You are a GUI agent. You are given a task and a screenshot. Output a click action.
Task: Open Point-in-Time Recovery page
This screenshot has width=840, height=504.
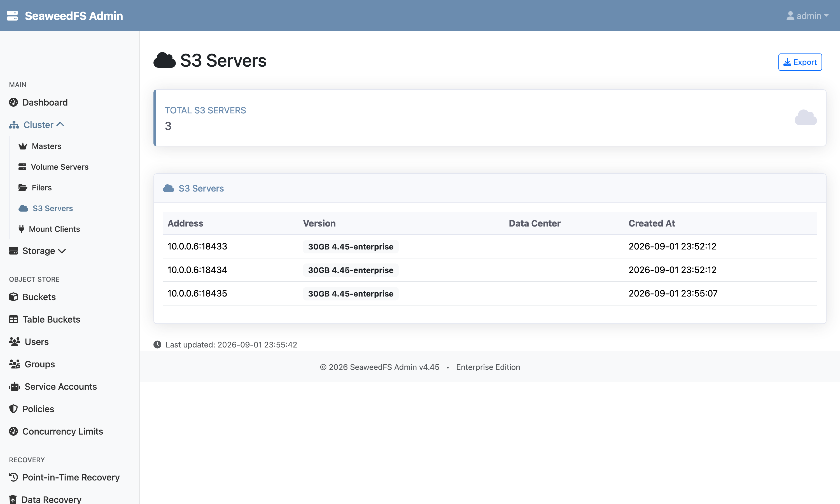[71, 477]
